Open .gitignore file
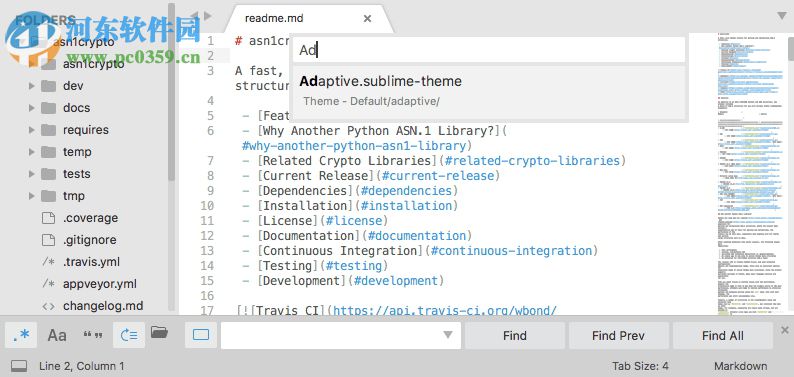Screen dimensions: 794x377 click(x=90, y=240)
